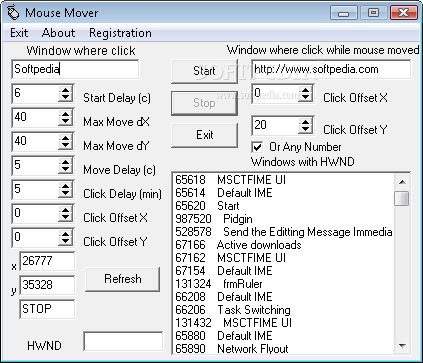
Task: Click the http://www.softpedia.com input field
Action: (331, 69)
